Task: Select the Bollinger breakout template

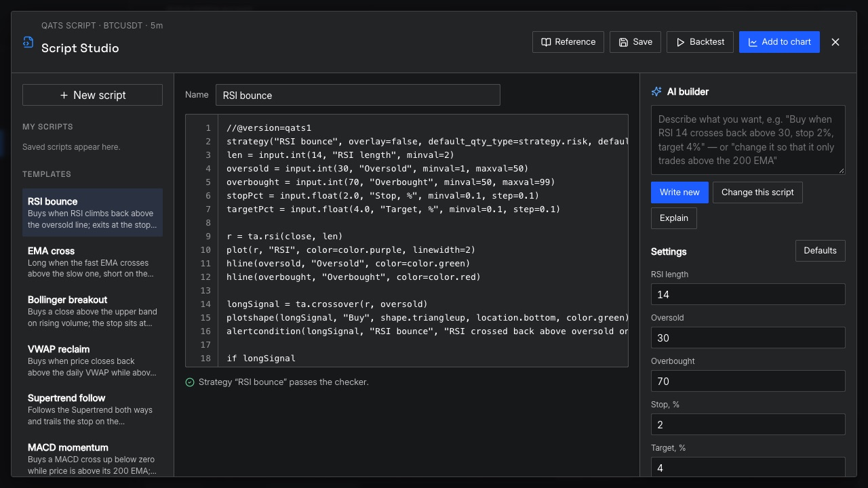Action: tap(92, 311)
